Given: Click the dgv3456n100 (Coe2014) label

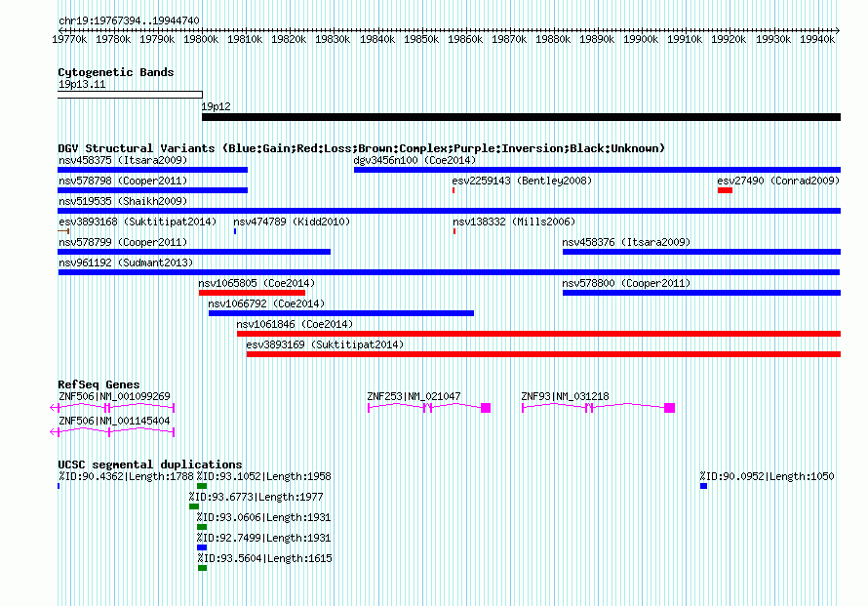Looking at the screenshot, I should click(x=414, y=160).
